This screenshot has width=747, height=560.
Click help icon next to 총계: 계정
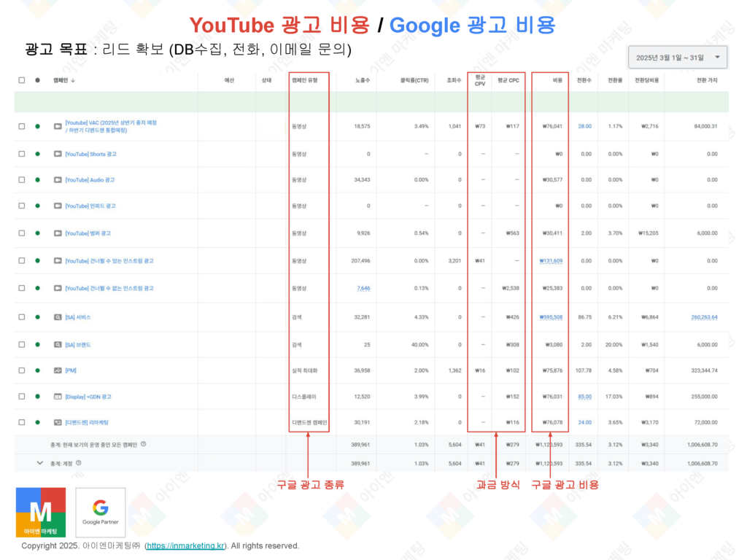[x=79, y=463]
